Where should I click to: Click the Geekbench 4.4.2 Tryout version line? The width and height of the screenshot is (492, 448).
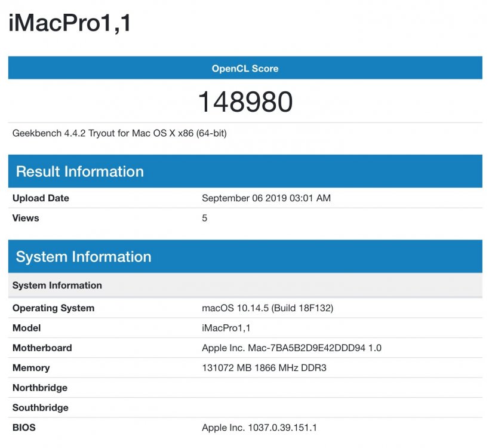pyautogui.click(x=119, y=133)
